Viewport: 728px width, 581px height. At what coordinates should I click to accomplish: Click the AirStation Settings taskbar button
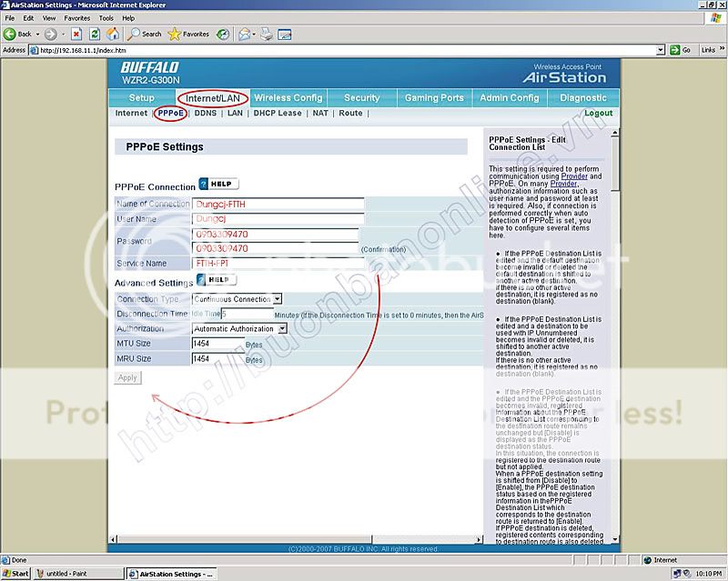[x=171, y=574]
